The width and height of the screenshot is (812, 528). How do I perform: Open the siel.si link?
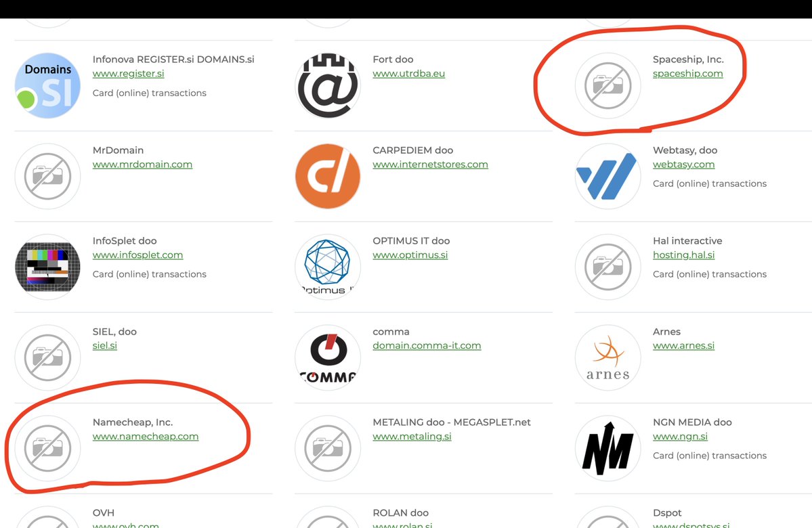click(104, 345)
